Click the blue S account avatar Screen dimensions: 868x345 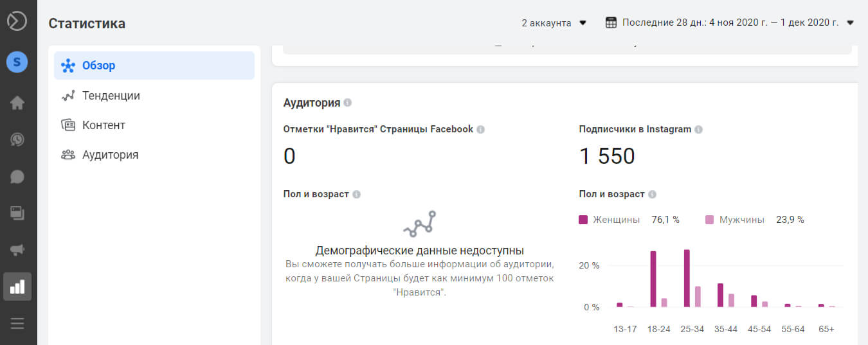coord(17,62)
